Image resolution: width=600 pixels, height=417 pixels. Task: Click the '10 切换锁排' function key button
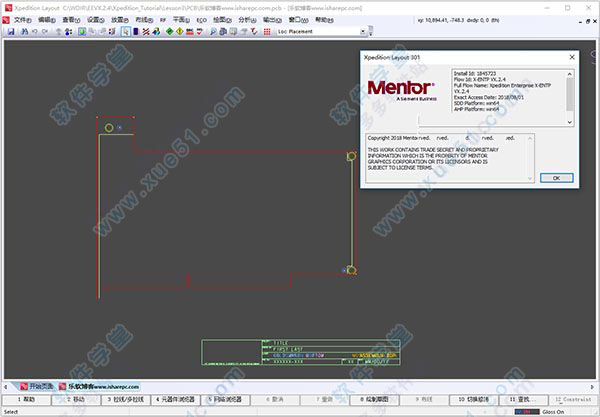(474, 399)
